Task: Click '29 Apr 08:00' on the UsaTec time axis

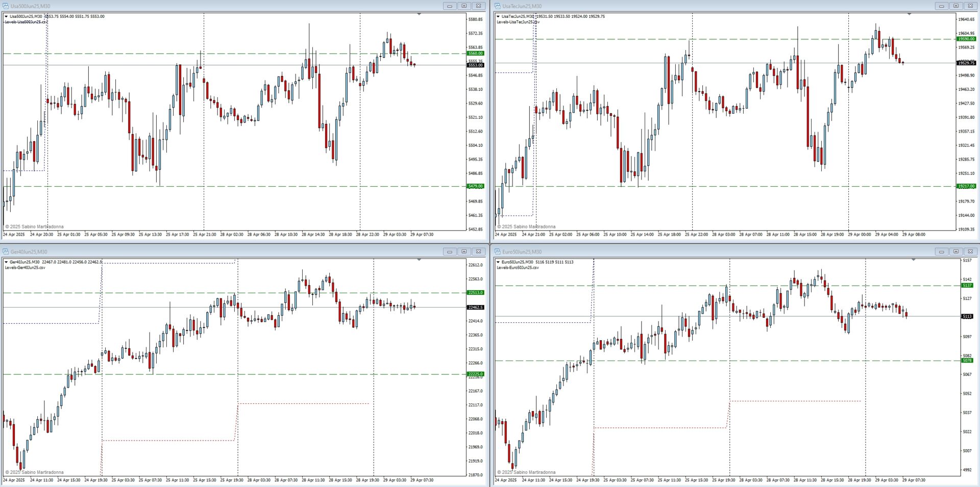Action: click(x=914, y=235)
